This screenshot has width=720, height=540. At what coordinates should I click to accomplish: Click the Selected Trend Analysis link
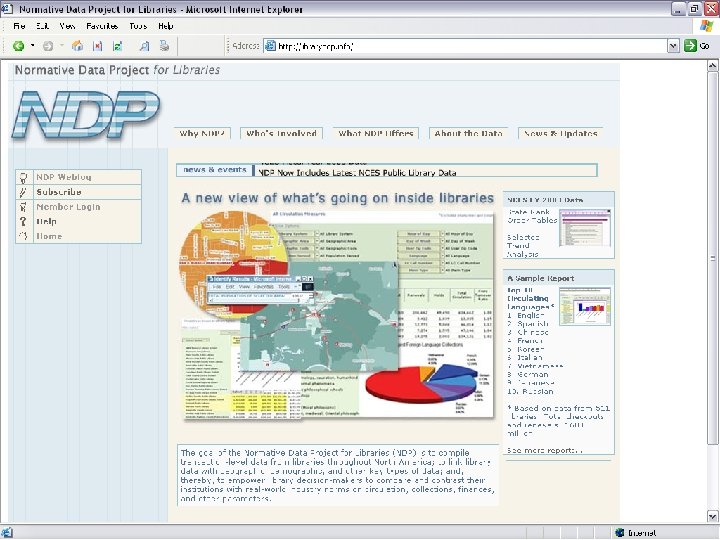tap(523, 245)
